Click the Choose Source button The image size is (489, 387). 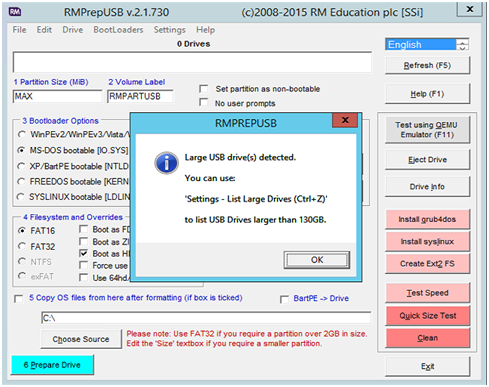[81, 339]
